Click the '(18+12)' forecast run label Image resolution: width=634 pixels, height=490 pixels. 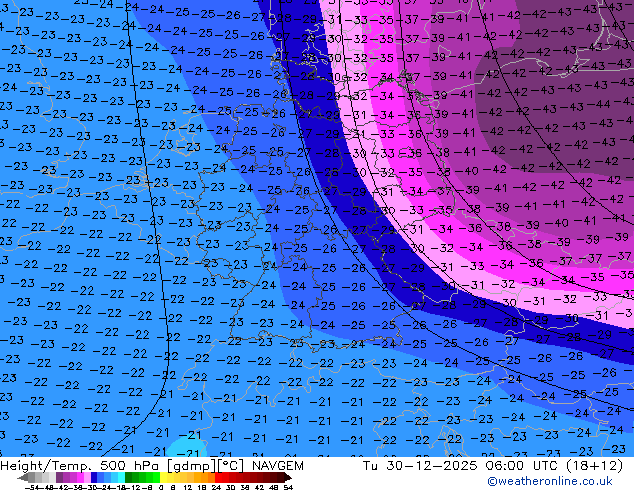click(594, 466)
